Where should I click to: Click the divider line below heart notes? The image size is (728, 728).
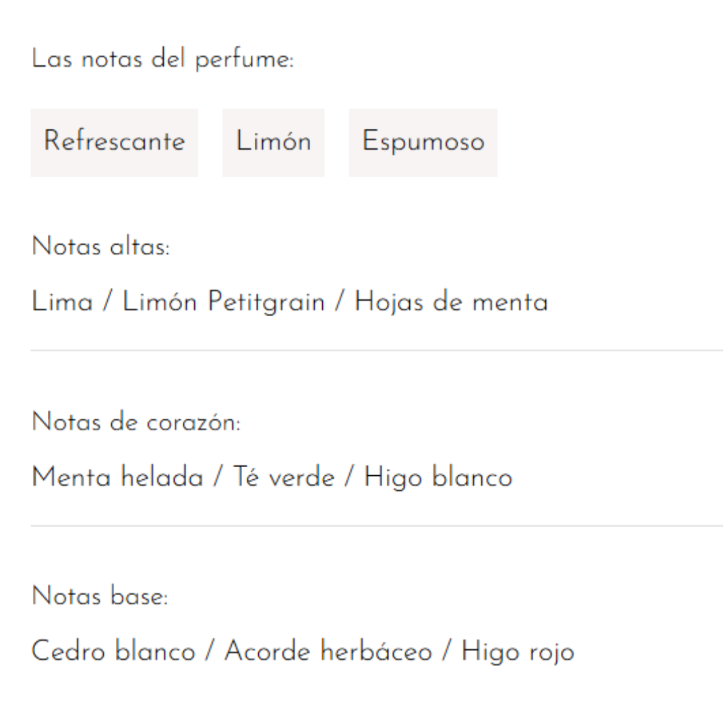coord(376,526)
